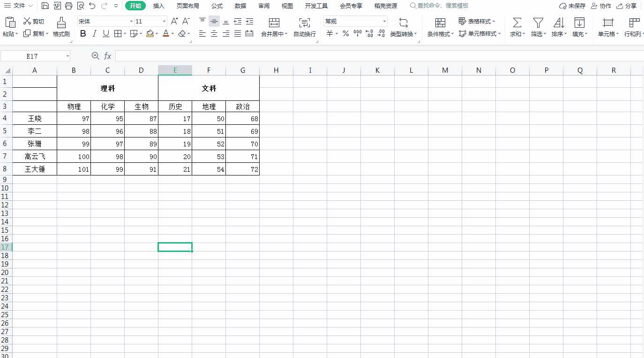The width and height of the screenshot is (644, 358).
Task: Click the command search box
Action: (439, 6)
